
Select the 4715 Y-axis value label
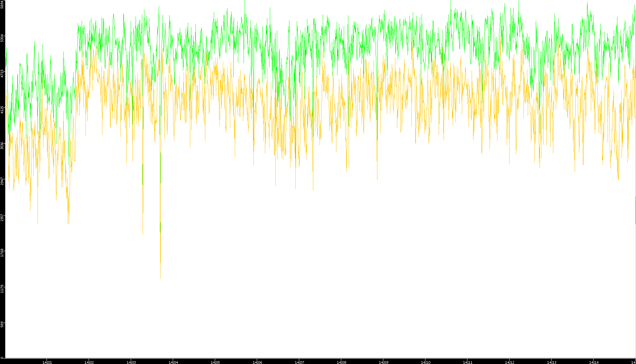pos(2,74)
